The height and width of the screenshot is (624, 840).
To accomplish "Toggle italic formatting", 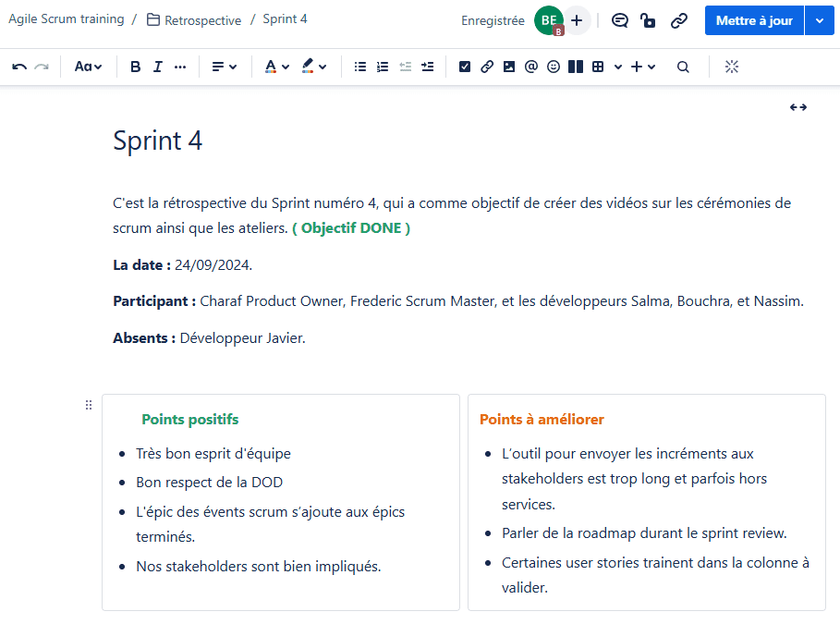I will [157, 67].
